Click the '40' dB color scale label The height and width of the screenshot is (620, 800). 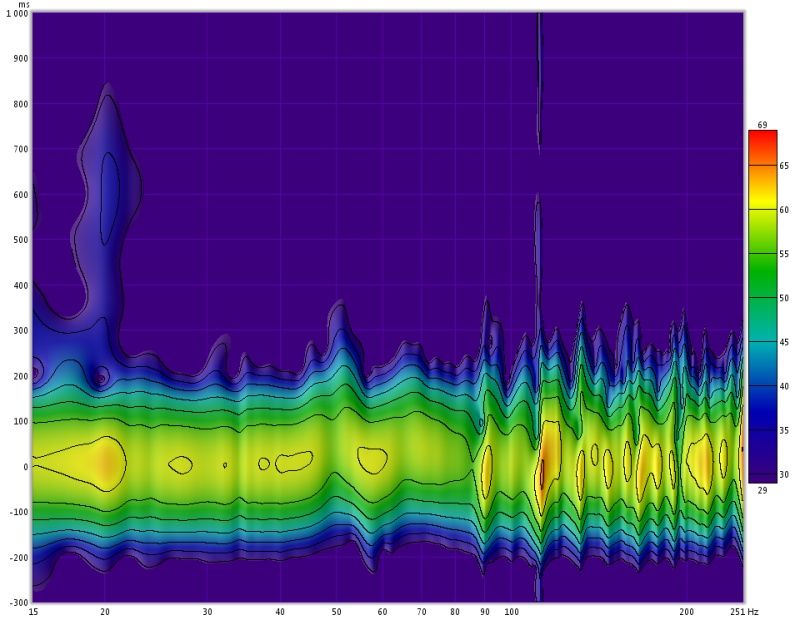click(x=784, y=386)
